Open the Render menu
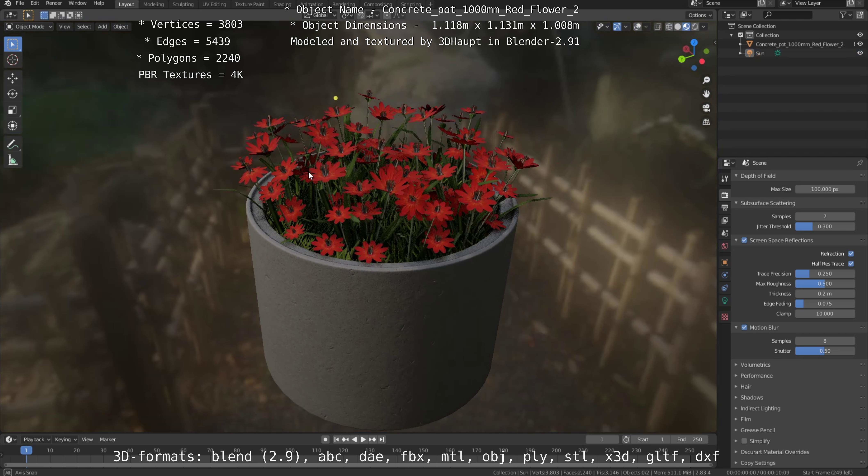 pyautogui.click(x=54, y=3)
